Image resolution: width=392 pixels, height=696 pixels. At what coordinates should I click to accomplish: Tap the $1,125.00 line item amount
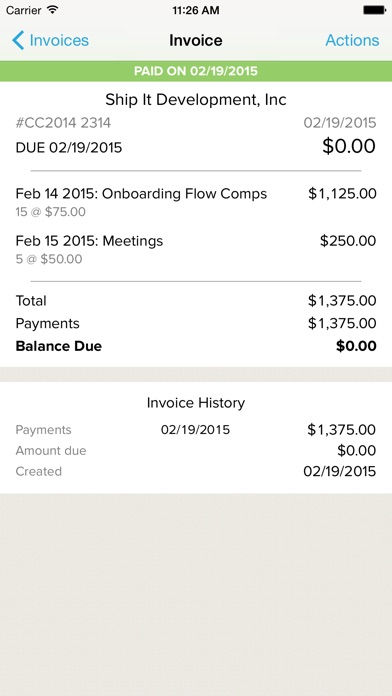(x=342, y=194)
